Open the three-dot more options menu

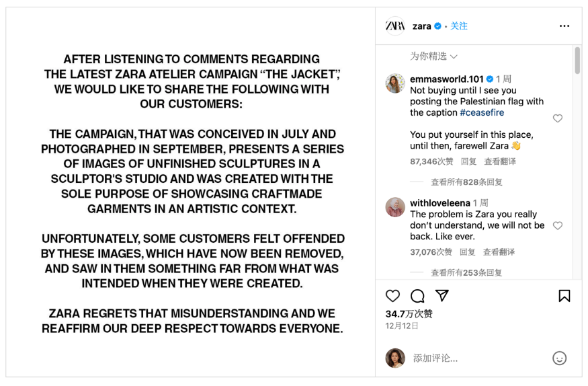point(564,26)
